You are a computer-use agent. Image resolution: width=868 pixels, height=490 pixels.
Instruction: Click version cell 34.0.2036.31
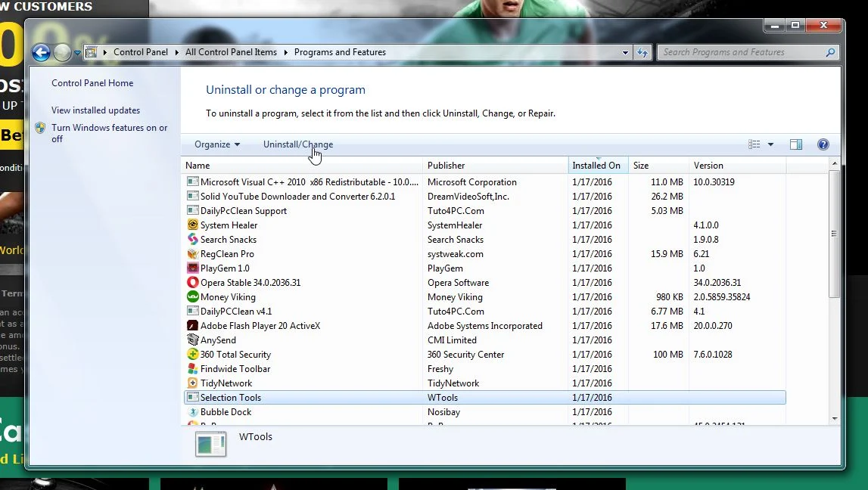coord(717,283)
